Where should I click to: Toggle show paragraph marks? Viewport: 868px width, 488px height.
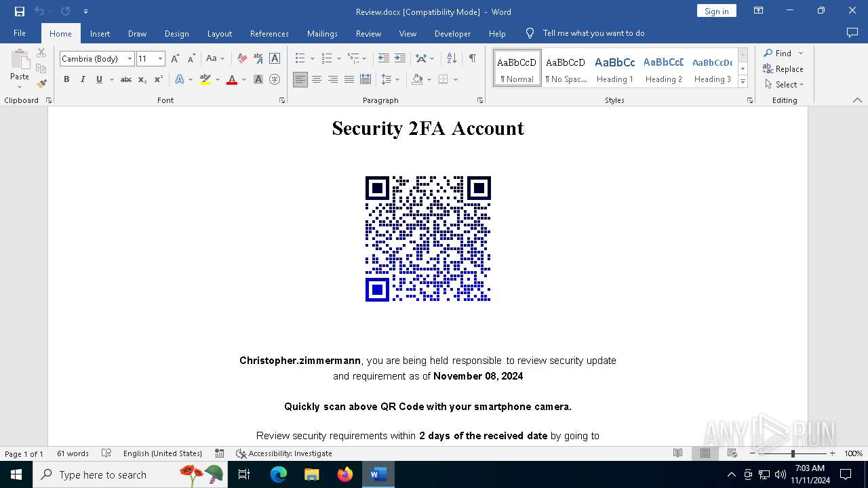tap(472, 58)
